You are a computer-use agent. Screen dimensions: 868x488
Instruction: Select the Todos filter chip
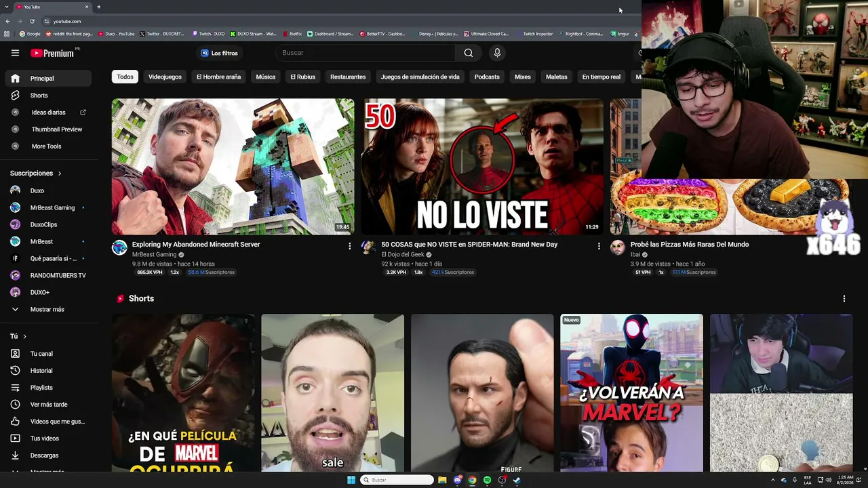[125, 77]
